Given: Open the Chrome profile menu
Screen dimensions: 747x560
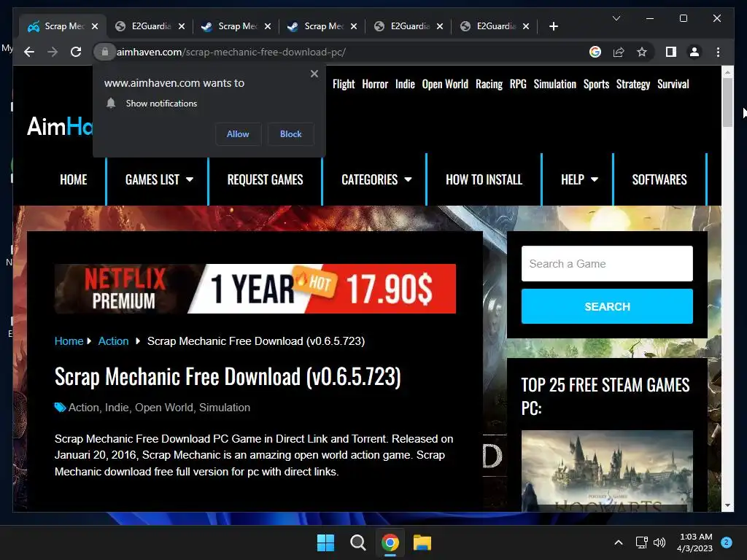Looking at the screenshot, I should tap(694, 52).
